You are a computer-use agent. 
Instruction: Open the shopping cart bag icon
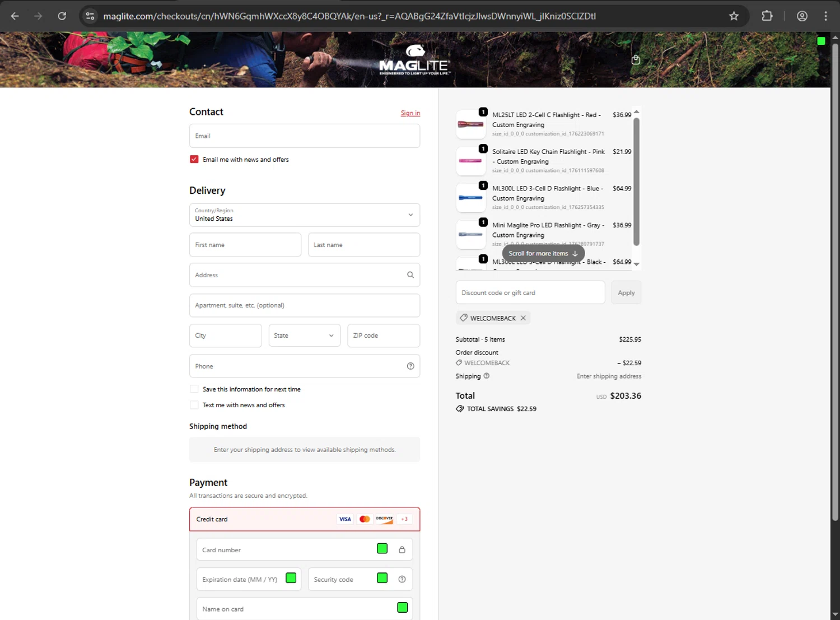(x=636, y=60)
